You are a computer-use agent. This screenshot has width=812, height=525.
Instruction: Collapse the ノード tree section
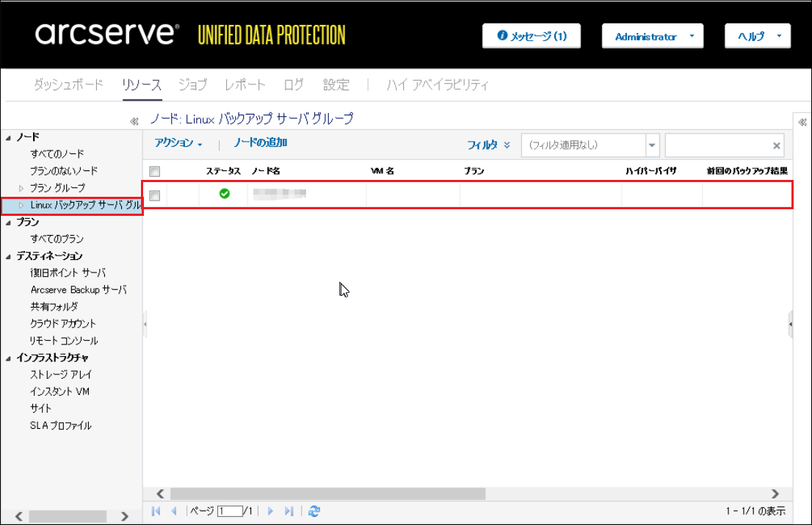tap(8, 138)
